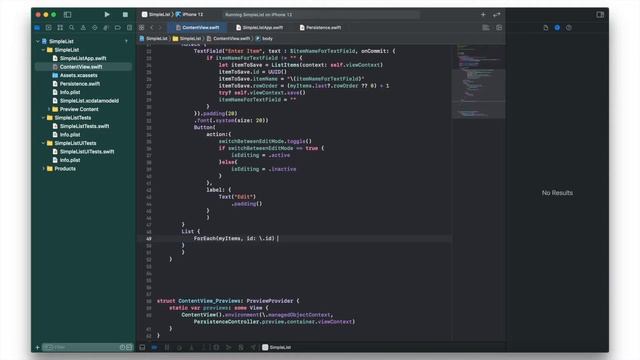Open the Issue navigator warning icon
The image size is (640, 360).
(x=83, y=28)
